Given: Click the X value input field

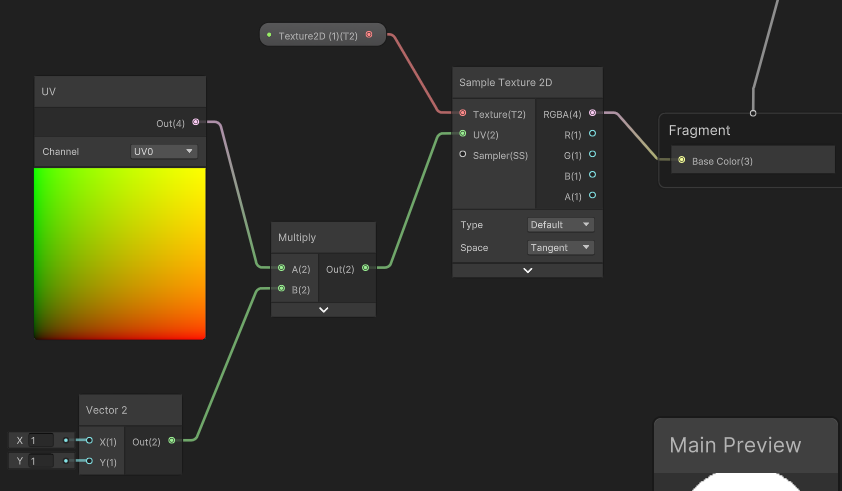Looking at the screenshot, I should [x=41, y=441].
